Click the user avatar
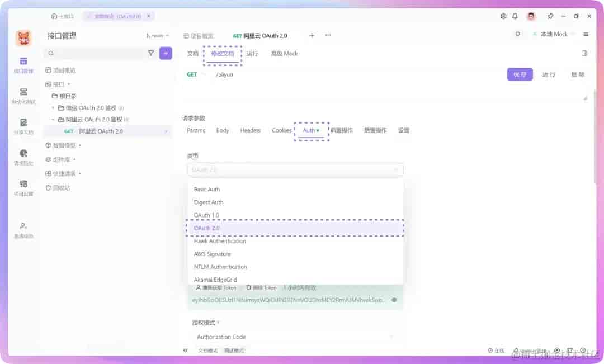 531,16
